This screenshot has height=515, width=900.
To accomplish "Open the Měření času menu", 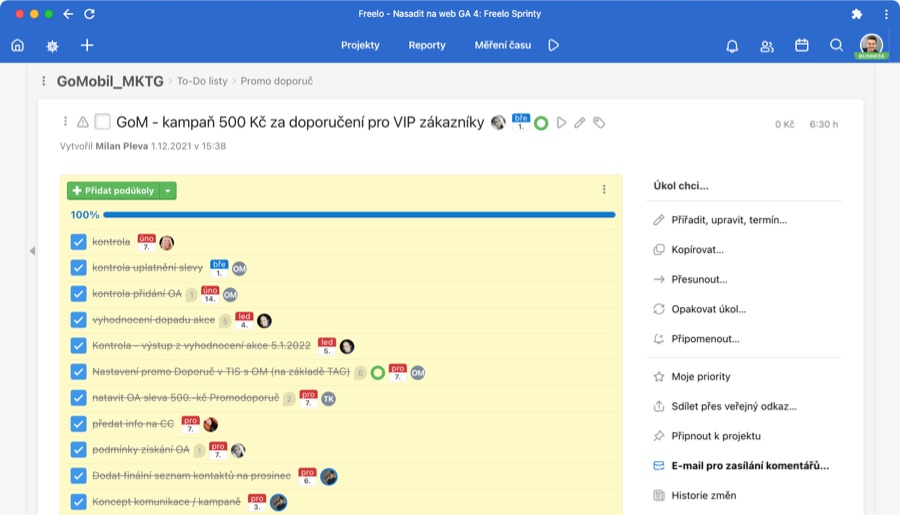I will [503, 45].
